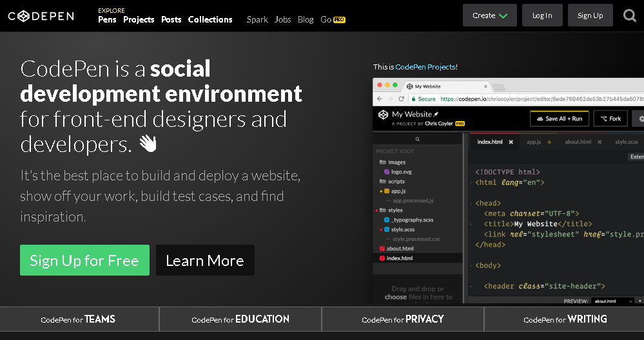Click the _typography.scss file icon
The height and width of the screenshot is (340, 644).
tap(387, 220)
